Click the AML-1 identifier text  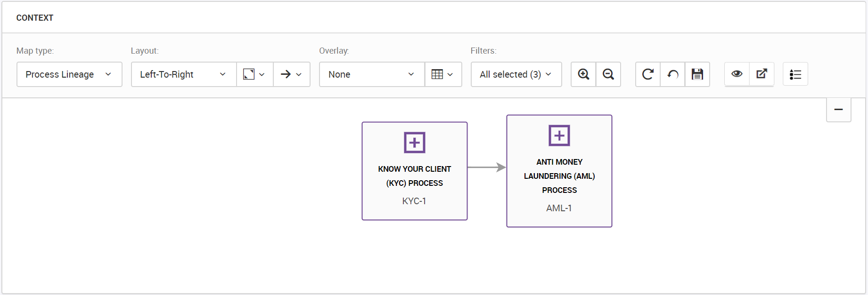click(x=559, y=208)
